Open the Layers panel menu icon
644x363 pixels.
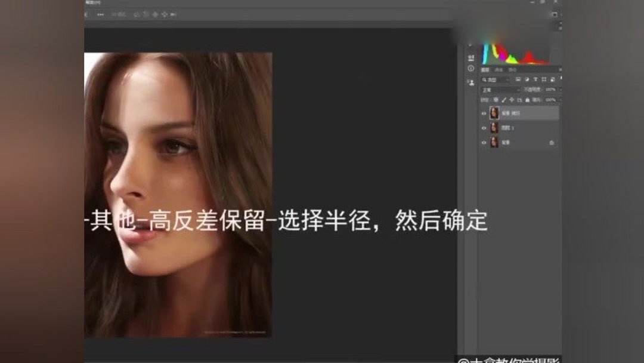click(561, 69)
